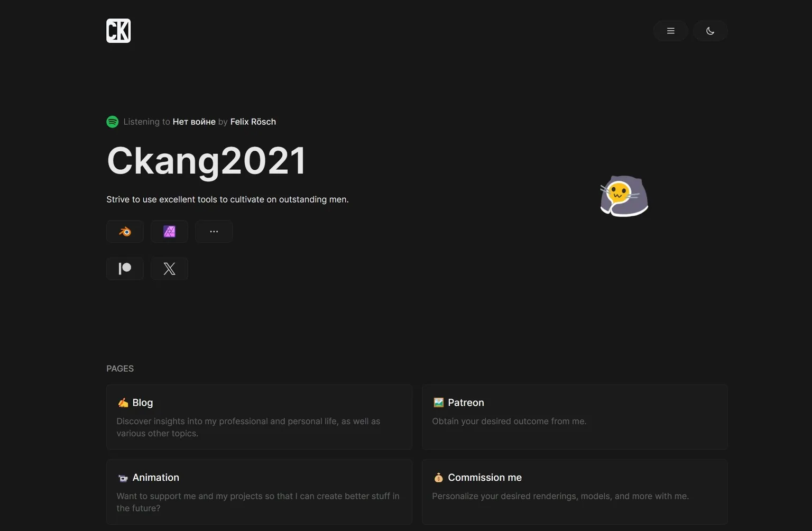Click 'Obtain your desired outcome from me.' text
The width and height of the screenshot is (812, 531).
point(509,421)
